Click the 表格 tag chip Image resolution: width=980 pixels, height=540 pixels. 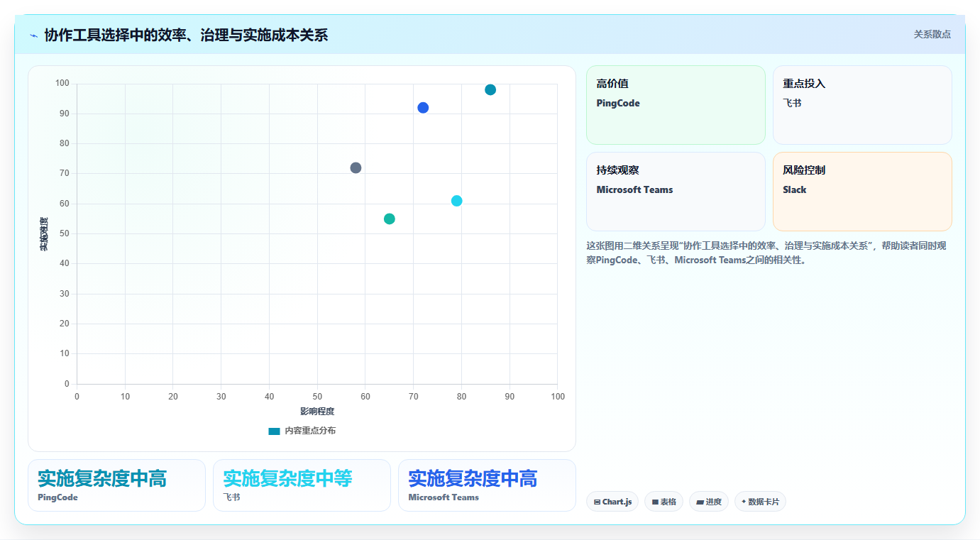coord(664,502)
